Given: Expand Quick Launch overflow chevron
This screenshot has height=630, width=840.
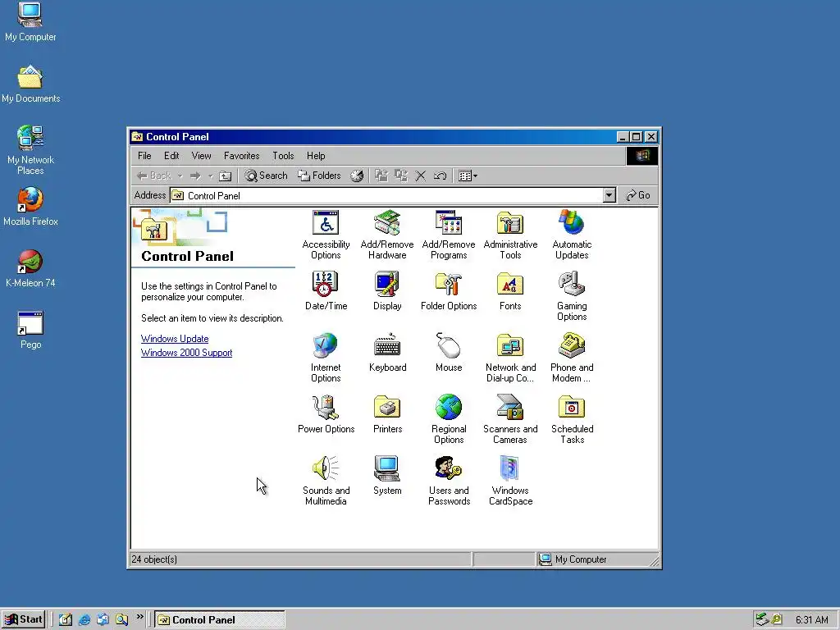Looking at the screenshot, I should pyautogui.click(x=139, y=617).
